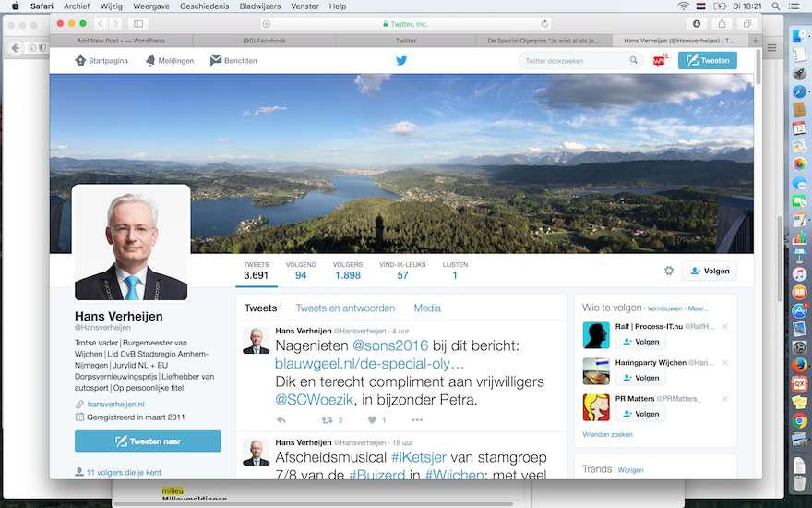Click Safari sidebar toggle button

138,23
